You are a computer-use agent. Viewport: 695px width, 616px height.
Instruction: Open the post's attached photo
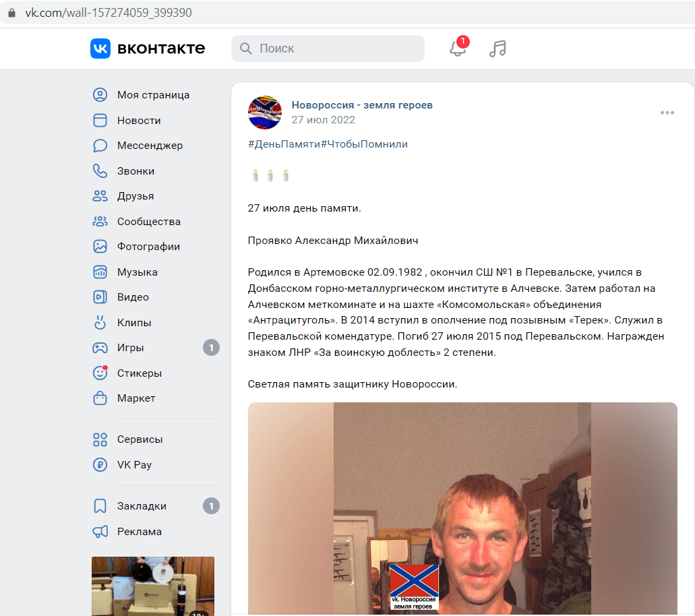[x=462, y=508]
